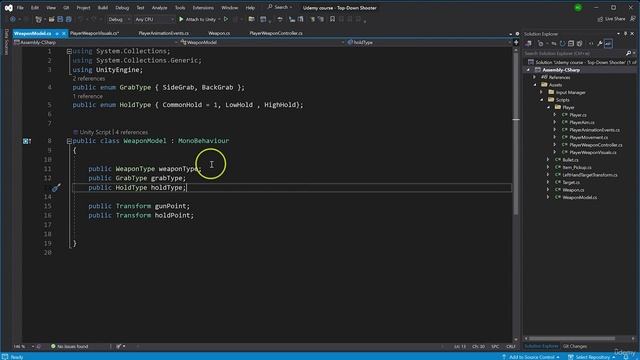Click Solution Explorer home/switch views icon

[529, 44]
